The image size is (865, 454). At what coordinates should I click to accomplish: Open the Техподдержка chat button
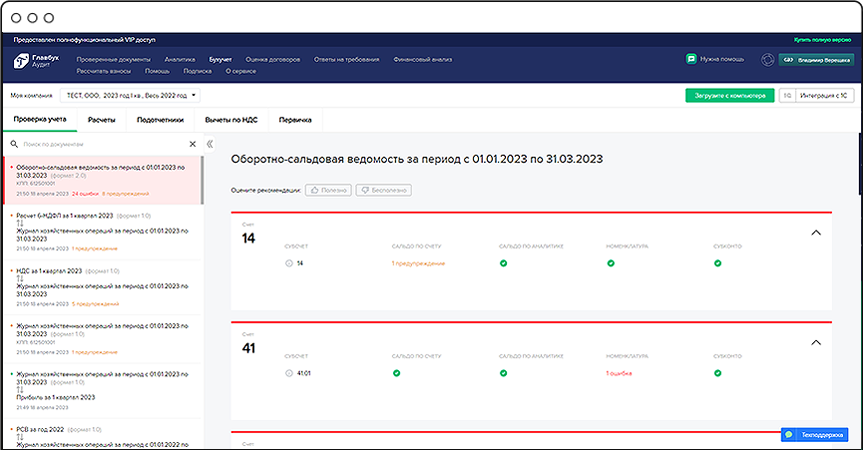[x=815, y=435]
